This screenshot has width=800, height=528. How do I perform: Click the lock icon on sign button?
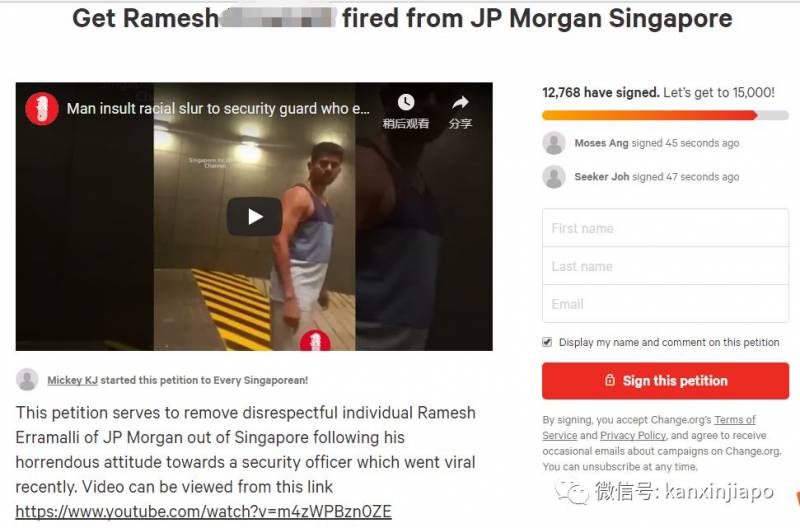[x=610, y=380]
